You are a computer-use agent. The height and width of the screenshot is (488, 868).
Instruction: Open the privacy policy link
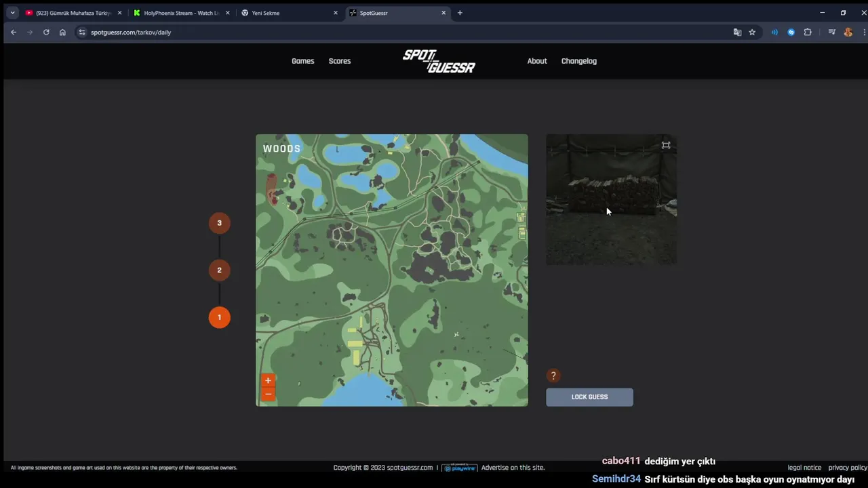point(848,468)
